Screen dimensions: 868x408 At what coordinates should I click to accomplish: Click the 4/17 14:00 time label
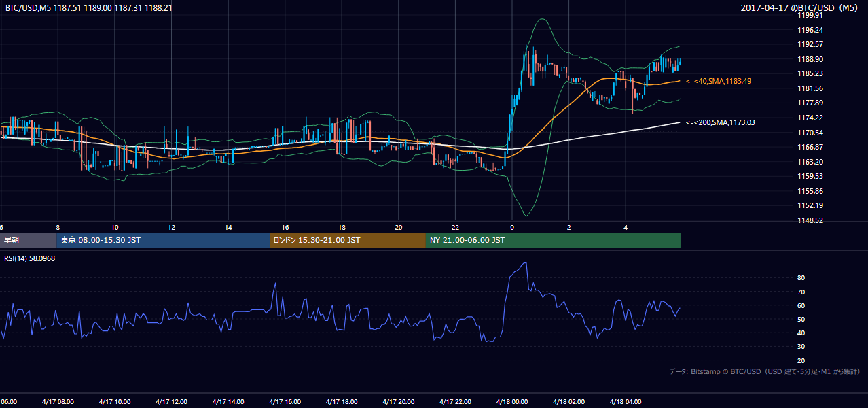[228, 402]
